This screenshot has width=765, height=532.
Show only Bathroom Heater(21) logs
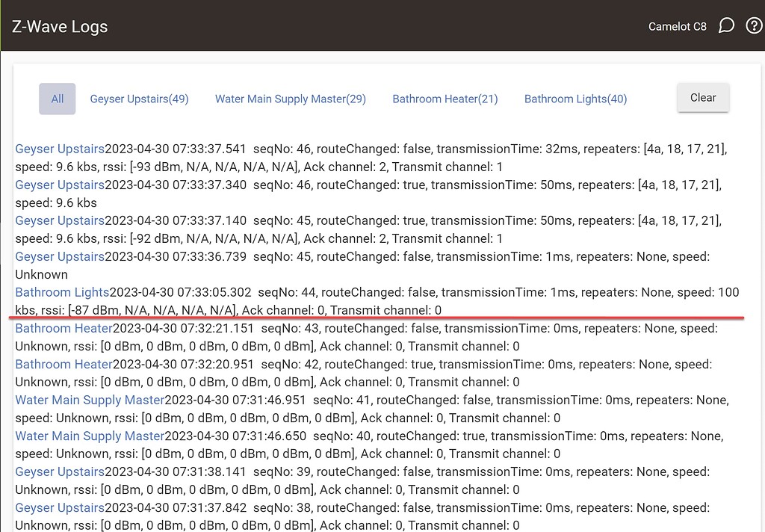click(x=445, y=99)
